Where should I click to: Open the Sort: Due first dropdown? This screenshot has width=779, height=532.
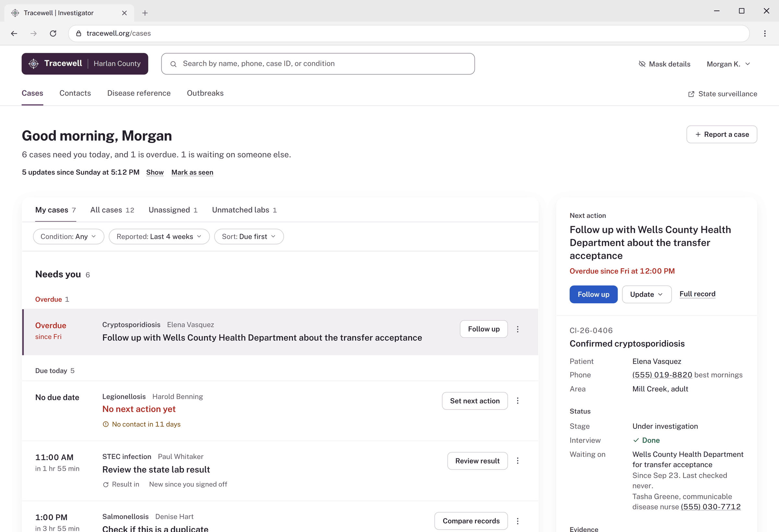249,236
